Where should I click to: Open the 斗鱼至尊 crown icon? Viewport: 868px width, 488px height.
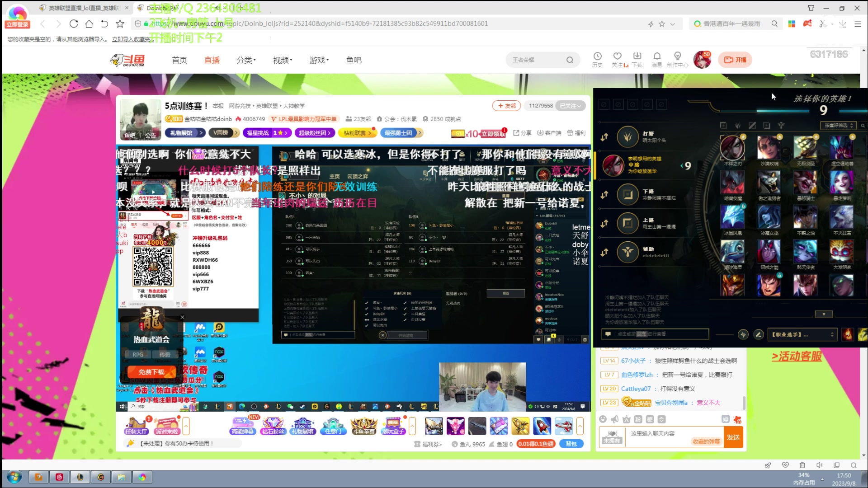tap(364, 426)
